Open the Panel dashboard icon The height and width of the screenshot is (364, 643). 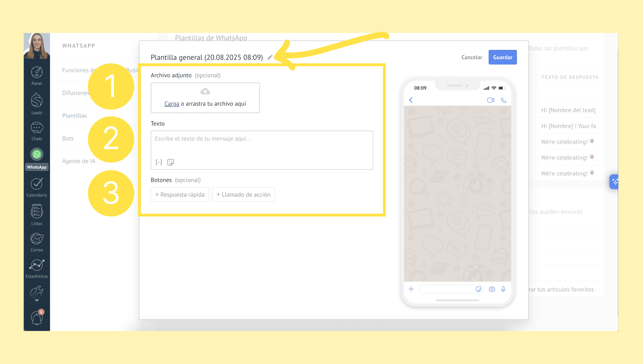coord(37,72)
